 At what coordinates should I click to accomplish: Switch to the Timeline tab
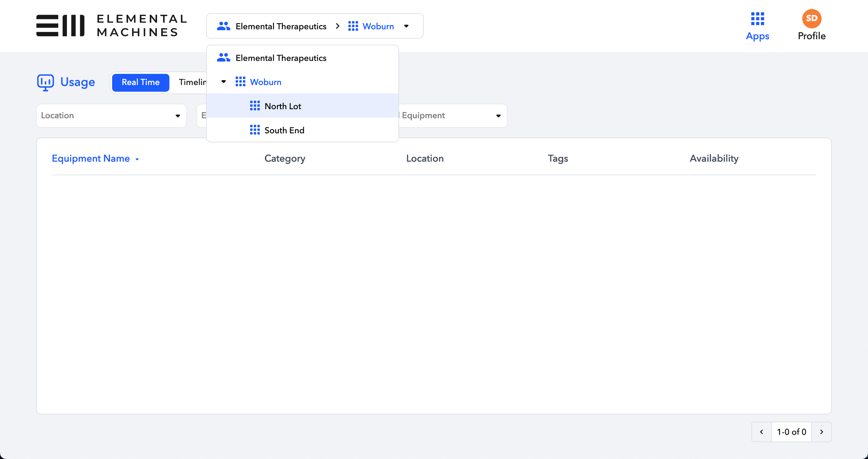(x=193, y=82)
